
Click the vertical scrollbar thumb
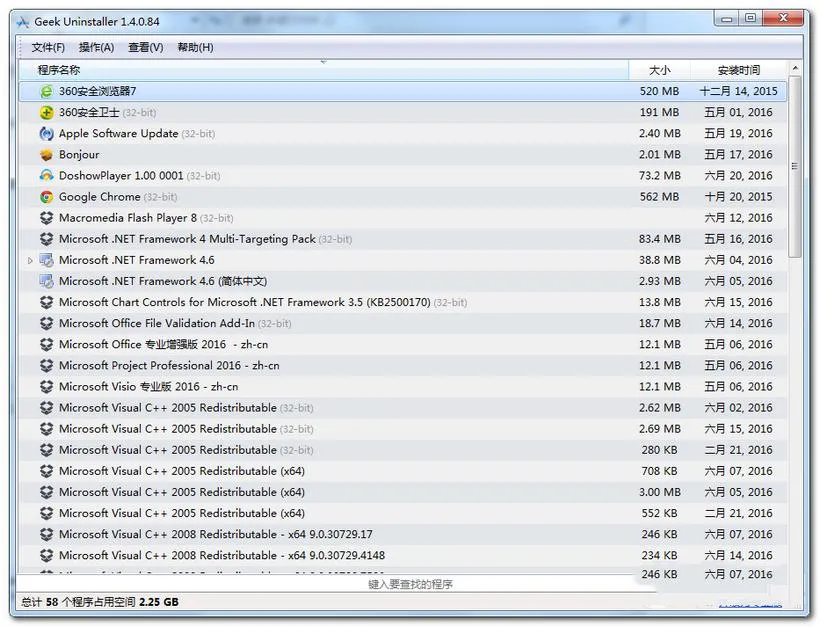795,167
